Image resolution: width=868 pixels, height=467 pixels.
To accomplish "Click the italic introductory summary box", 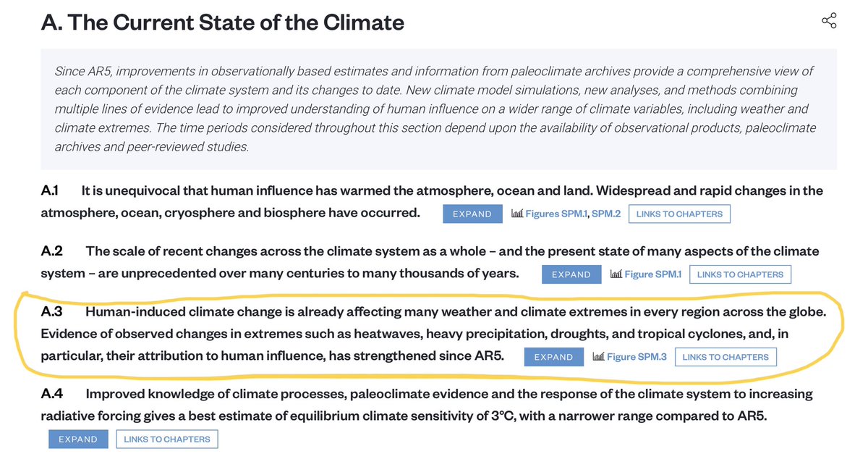I will pos(439,109).
